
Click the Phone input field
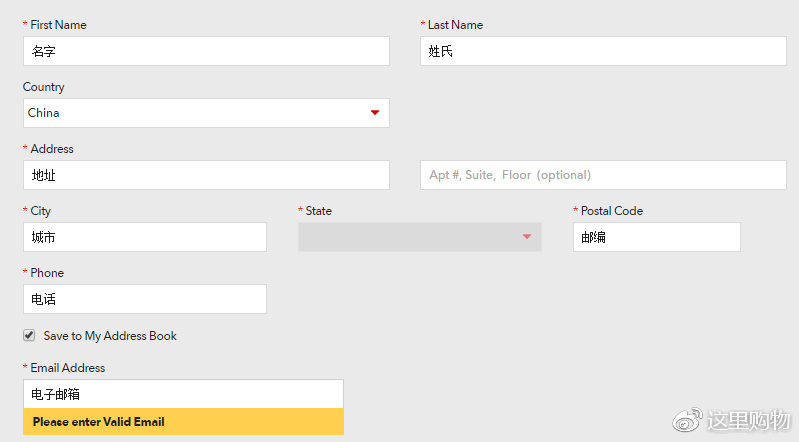[x=145, y=299]
